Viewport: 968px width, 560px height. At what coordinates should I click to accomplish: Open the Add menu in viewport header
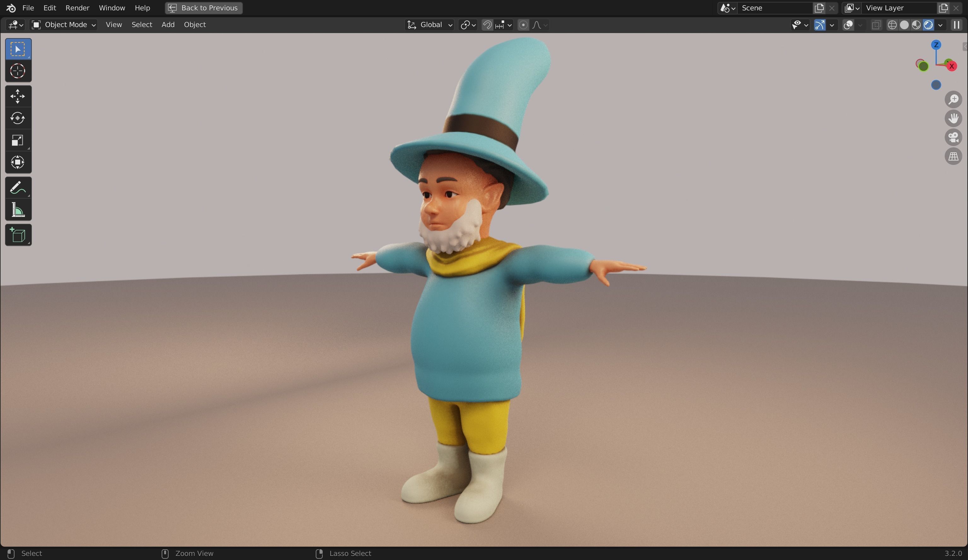(168, 25)
